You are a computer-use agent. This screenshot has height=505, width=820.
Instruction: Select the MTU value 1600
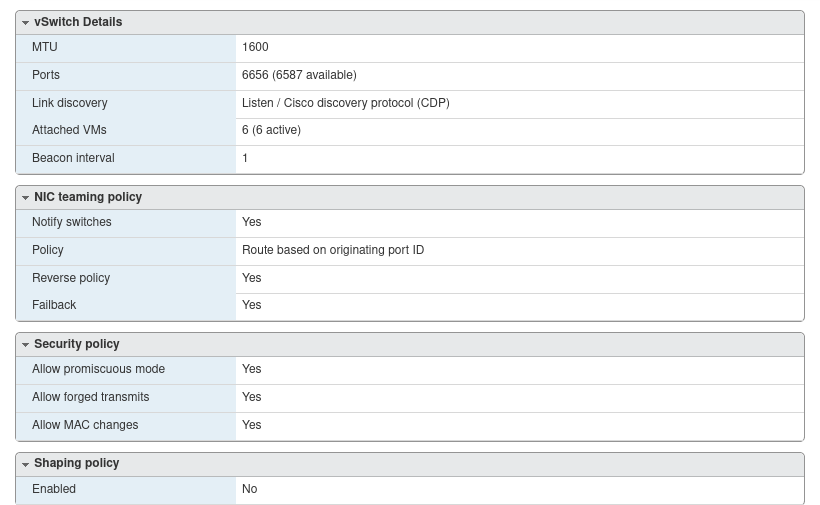tap(255, 47)
